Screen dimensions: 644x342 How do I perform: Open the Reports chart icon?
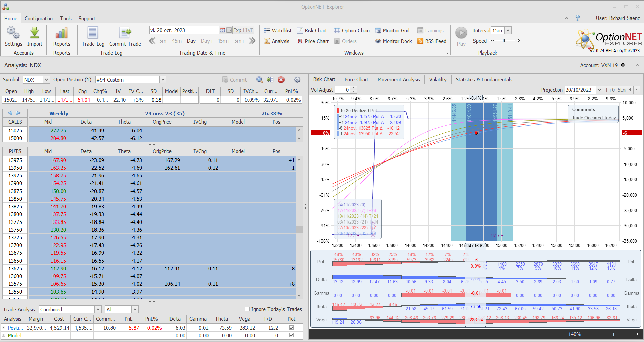pyautogui.click(x=62, y=33)
